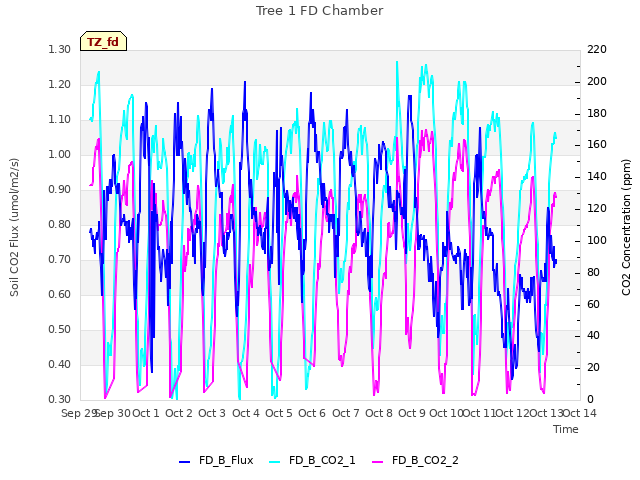The height and width of the screenshot is (480, 640).
Task: Click the 0.90 left axis value
Action: click(60, 190)
